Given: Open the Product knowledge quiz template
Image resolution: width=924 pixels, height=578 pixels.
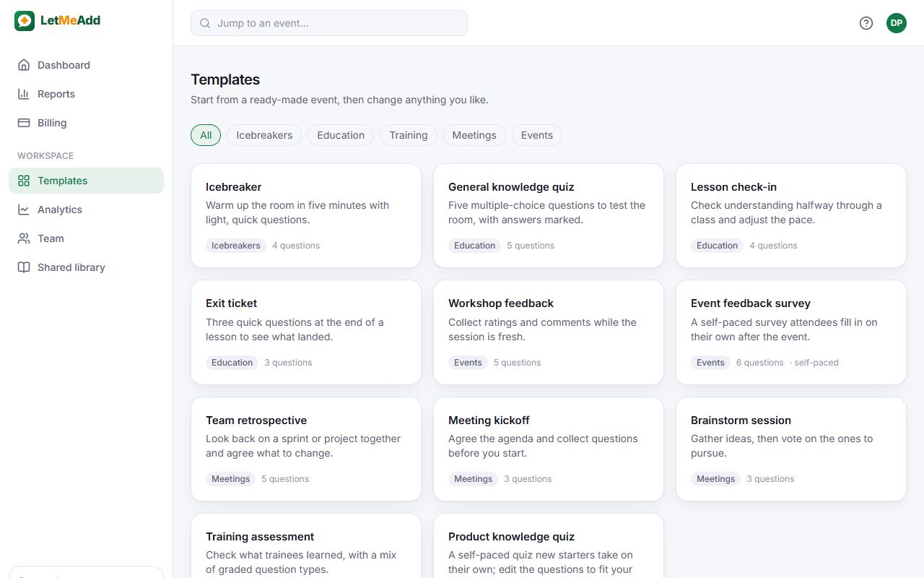Looking at the screenshot, I should [x=549, y=545].
